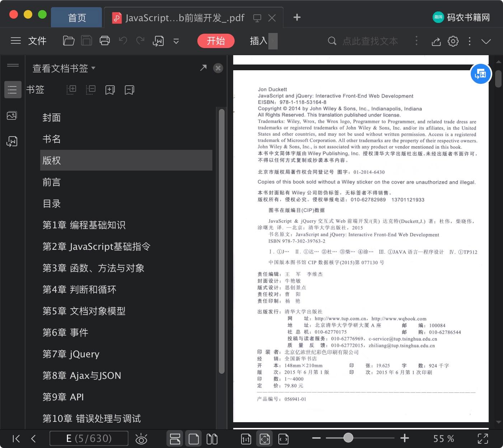Screen dimensions: 503x448
Task: Jump to first page button
Action: pyautogui.click(x=16, y=439)
